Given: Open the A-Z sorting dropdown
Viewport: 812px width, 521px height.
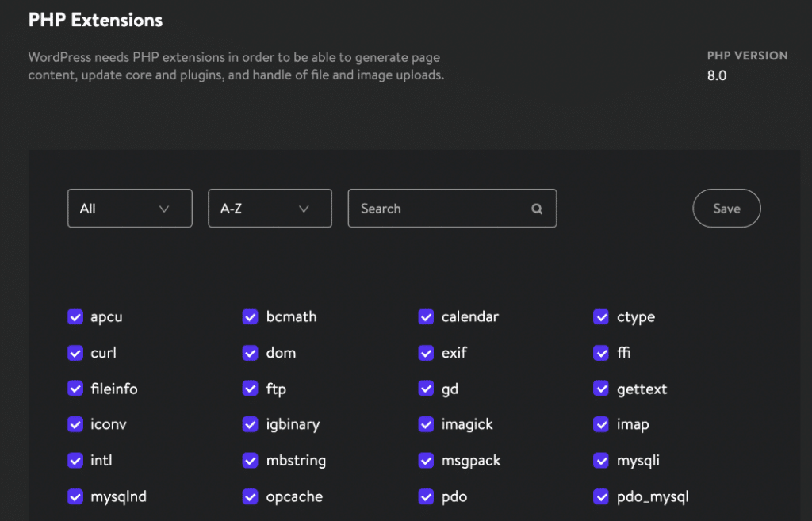Looking at the screenshot, I should (x=270, y=208).
